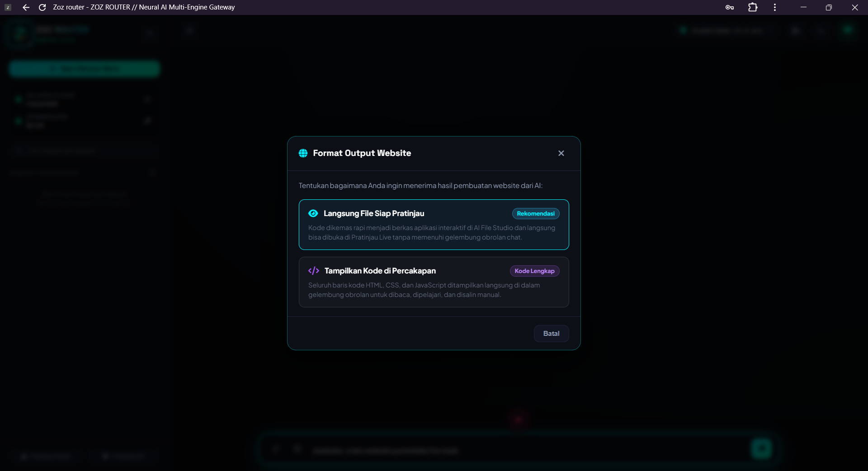Go back with the browser arrow
The width and height of the screenshot is (868, 471).
(x=26, y=7)
